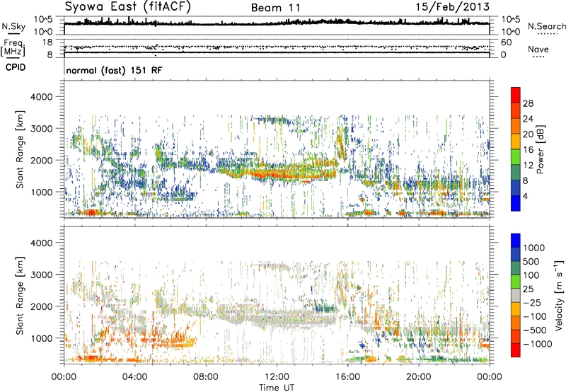This screenshot has height=392, width=566.
Task: Pick the yellow 16–20 dB power colorbar segment
Action: click(x=516, y=141)
